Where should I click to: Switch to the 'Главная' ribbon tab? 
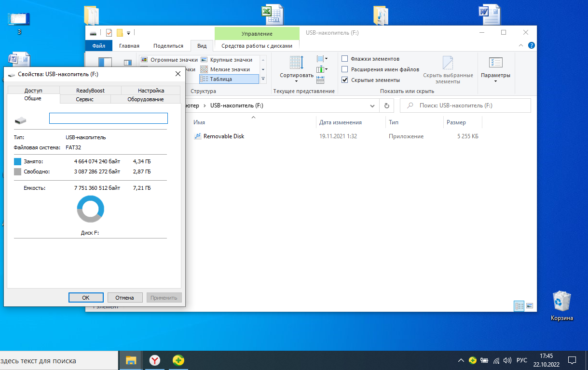pyautogui.click(x=129, y=46)
